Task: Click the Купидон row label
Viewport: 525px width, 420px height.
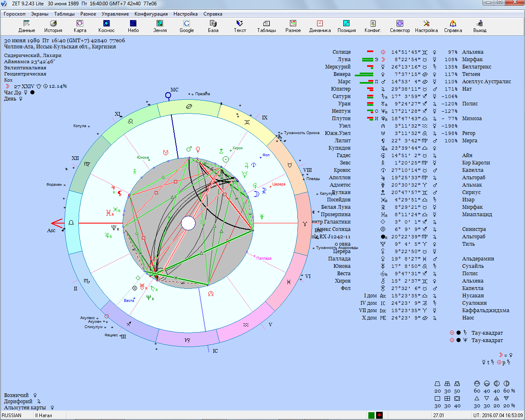Action: [340, 148]
